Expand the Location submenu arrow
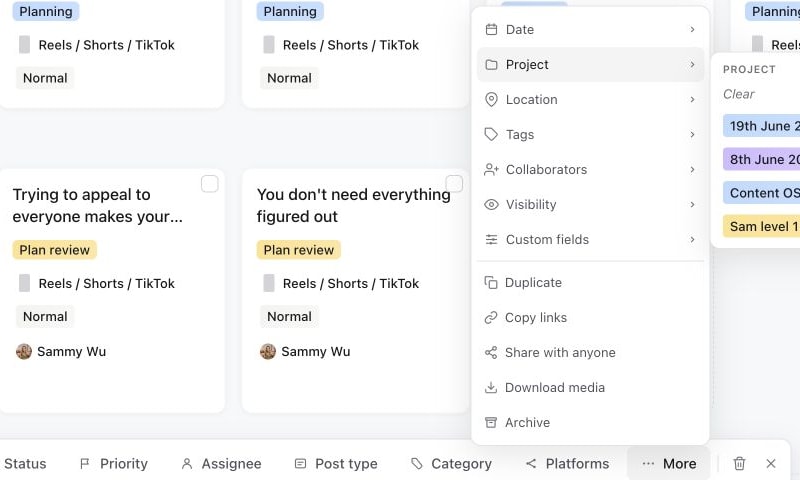This screenshot has height=480, width=800. [x=692, y=99]
